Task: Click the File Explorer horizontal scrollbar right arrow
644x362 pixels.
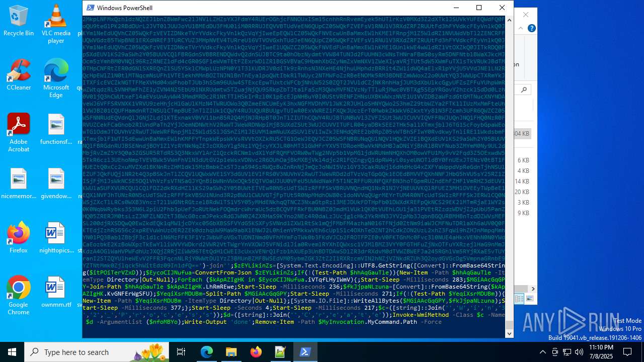Action: point(533,289)
